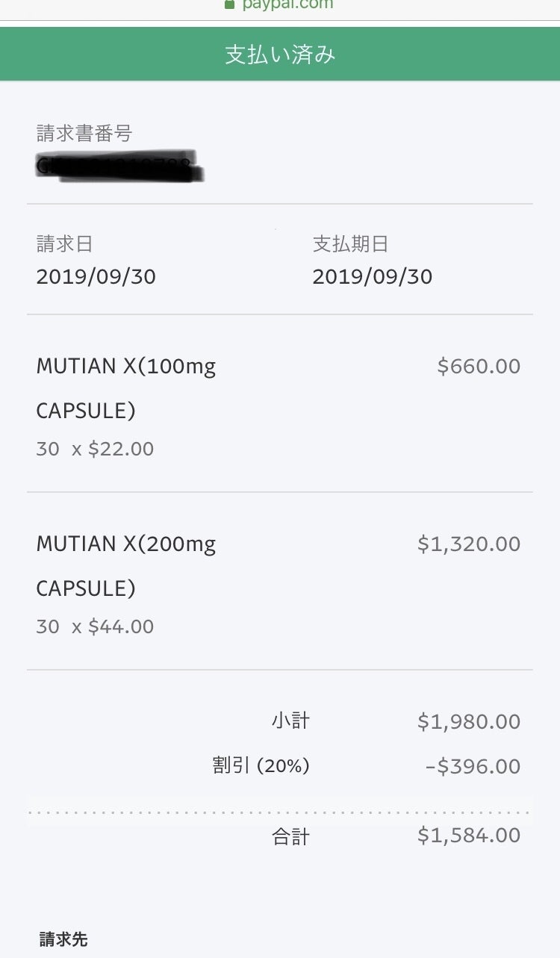Click the blacked-out invoice number
The image size is (560, 958).
pyautogui.click(x=119, y=166)
